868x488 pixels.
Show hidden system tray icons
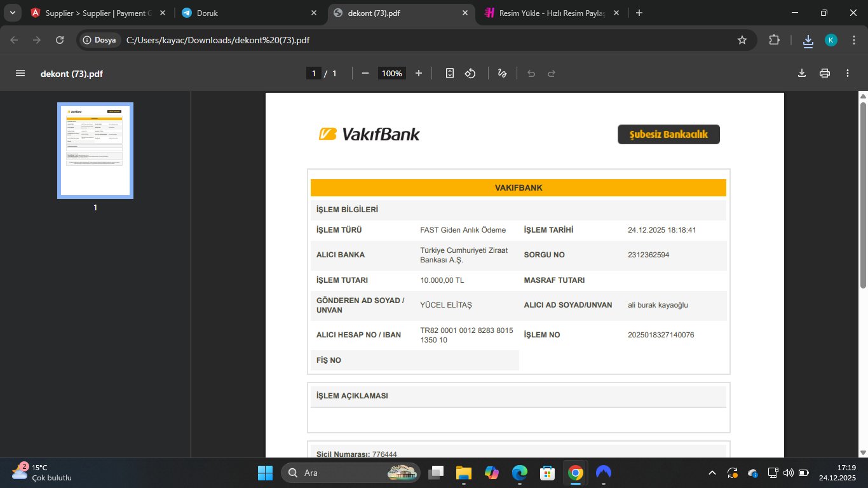(712, 473)
